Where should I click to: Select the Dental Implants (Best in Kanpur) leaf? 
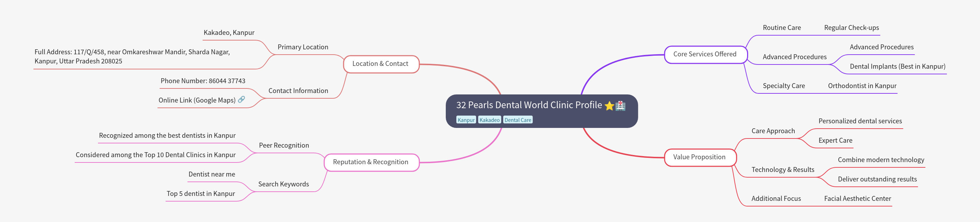coord(898,67)
